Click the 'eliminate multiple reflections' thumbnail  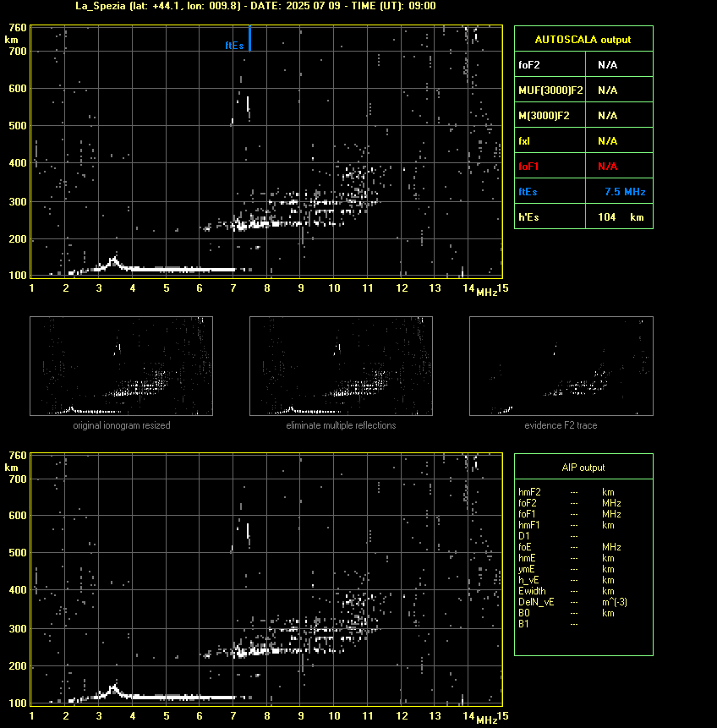(x=341, y=366)
